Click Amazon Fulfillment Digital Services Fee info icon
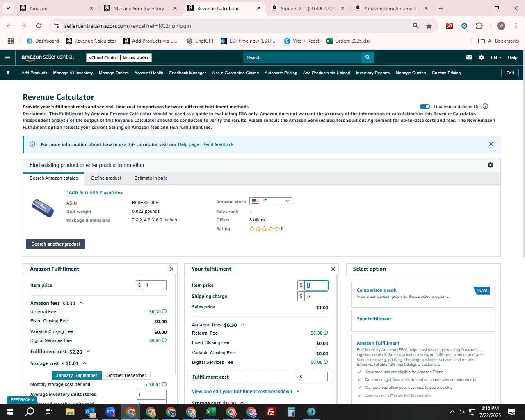This screenshot has height=420, width=525. tap(164, 340)
